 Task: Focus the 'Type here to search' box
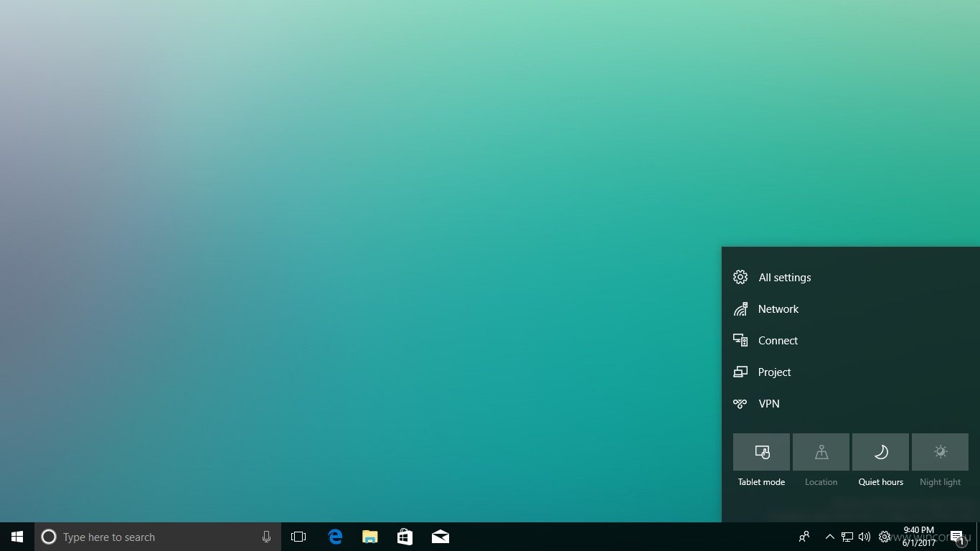click(x=158, y=537)
